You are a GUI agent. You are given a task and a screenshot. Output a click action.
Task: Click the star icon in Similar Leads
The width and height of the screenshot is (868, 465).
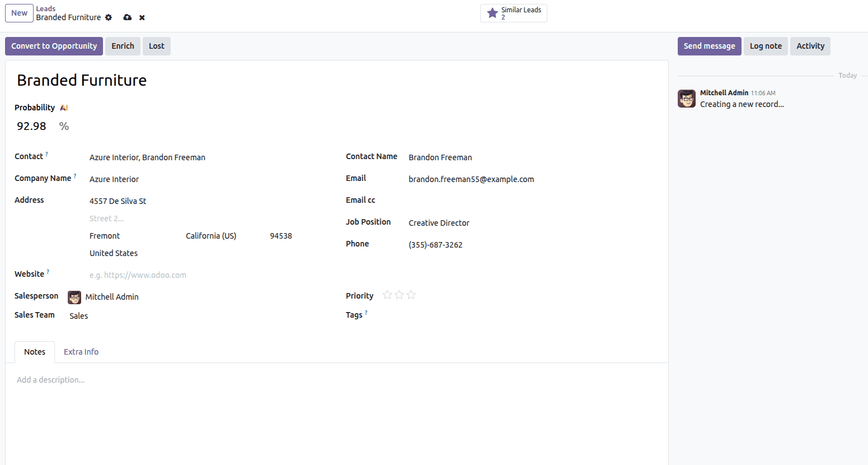point(492,12)
